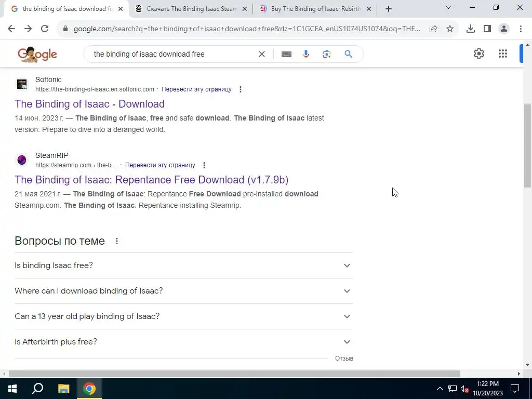The width and height of the screenshot is (532, 399).
Task: Submit search with the magnifier icon
Action: pos(348,54)
